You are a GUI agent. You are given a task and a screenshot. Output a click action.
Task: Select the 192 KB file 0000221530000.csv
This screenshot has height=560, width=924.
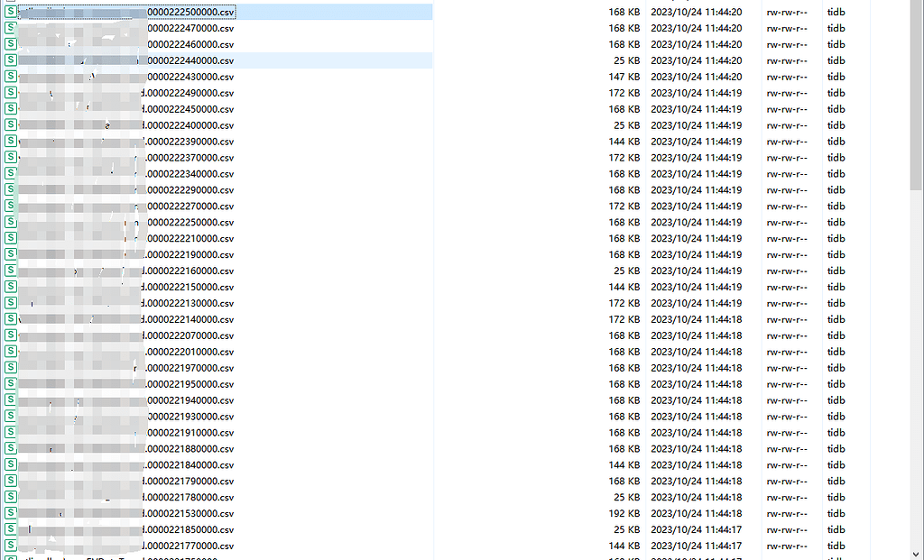tap(189, 514)
